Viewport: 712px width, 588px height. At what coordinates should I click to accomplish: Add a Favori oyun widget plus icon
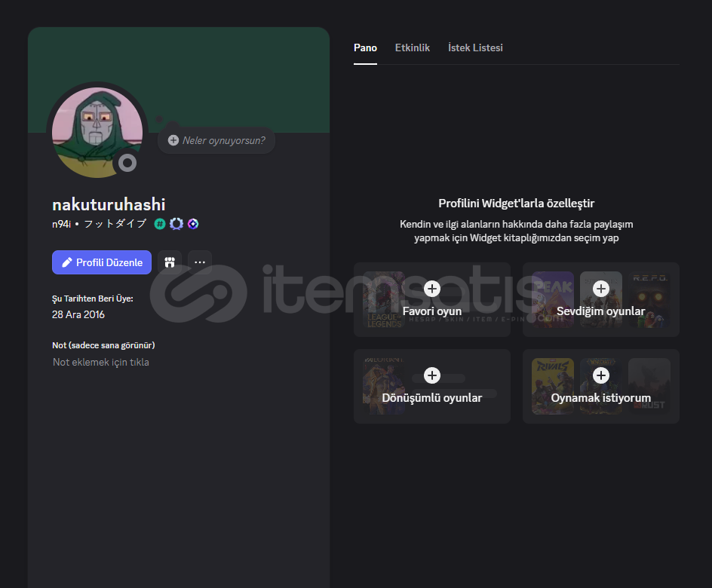pos(432,289)
